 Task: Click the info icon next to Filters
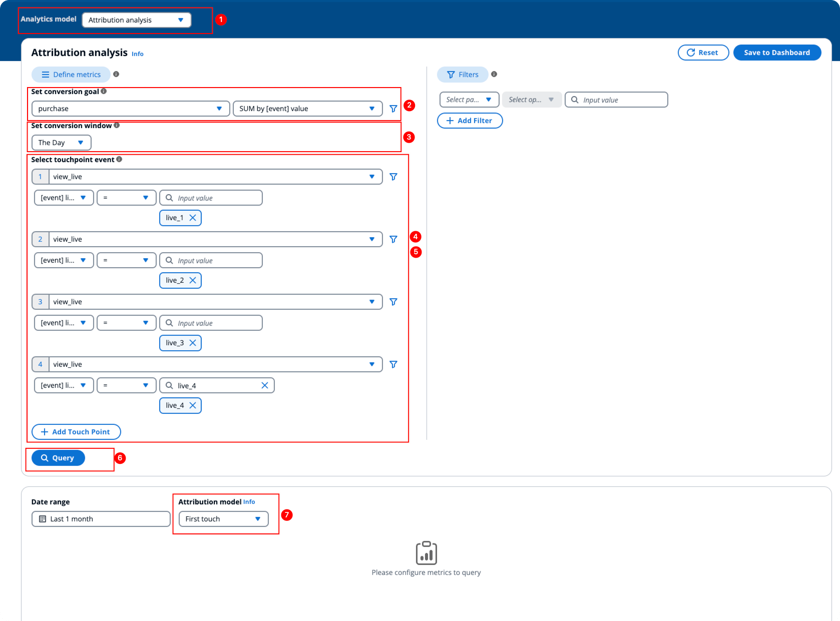pyautogui.click(x=494, y=74)
